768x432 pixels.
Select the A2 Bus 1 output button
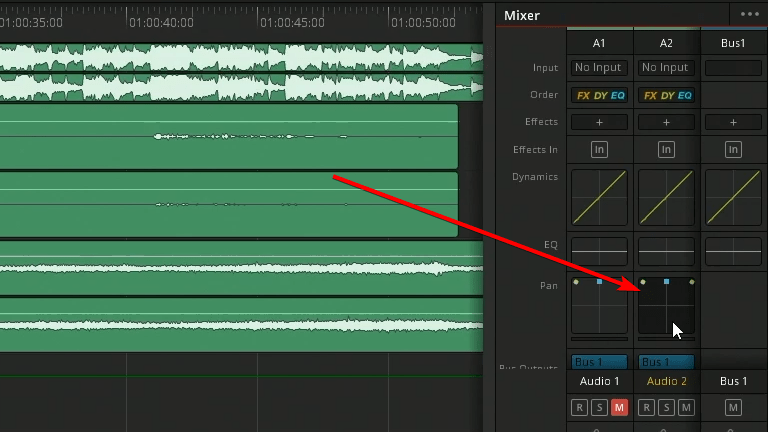click(666, 362)
